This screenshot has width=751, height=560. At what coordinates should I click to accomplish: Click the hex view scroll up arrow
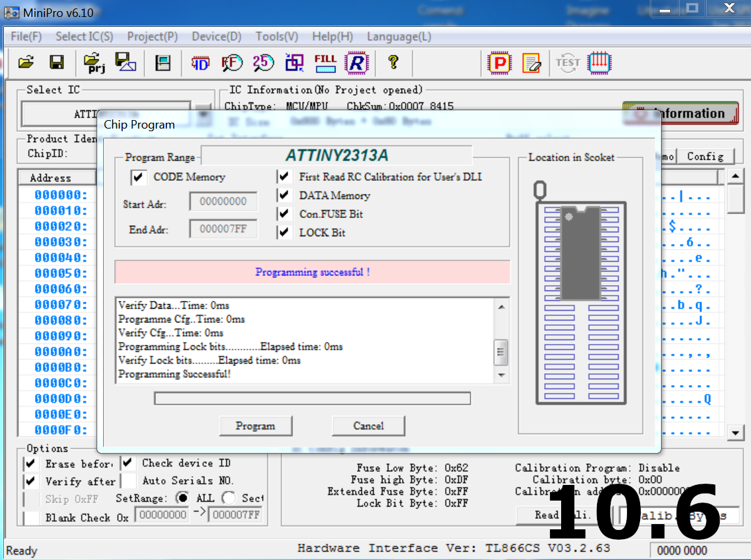pos(735,176)
